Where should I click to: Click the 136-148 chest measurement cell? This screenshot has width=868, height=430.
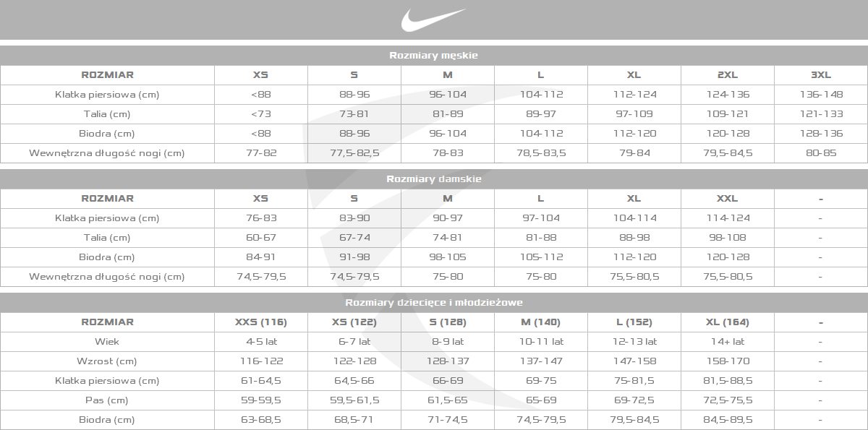pyautogui.click(x=821, y=94)
